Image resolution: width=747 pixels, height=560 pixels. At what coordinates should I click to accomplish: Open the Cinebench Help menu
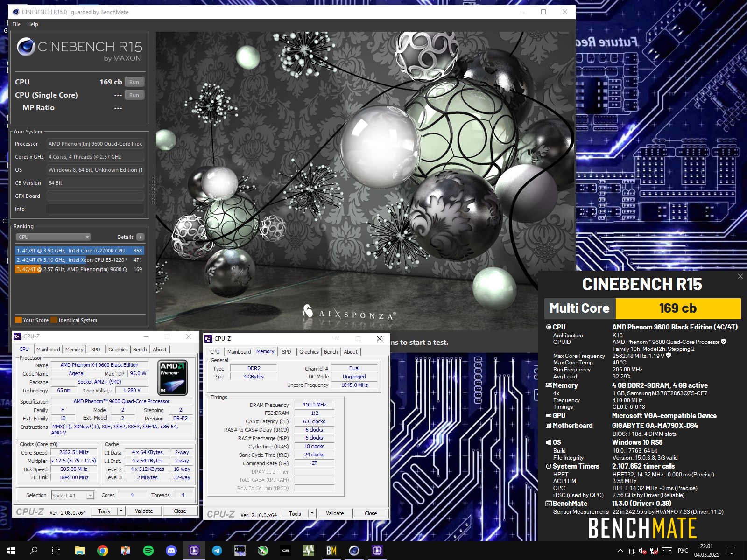pyautogui.click(x=32, y=24)
